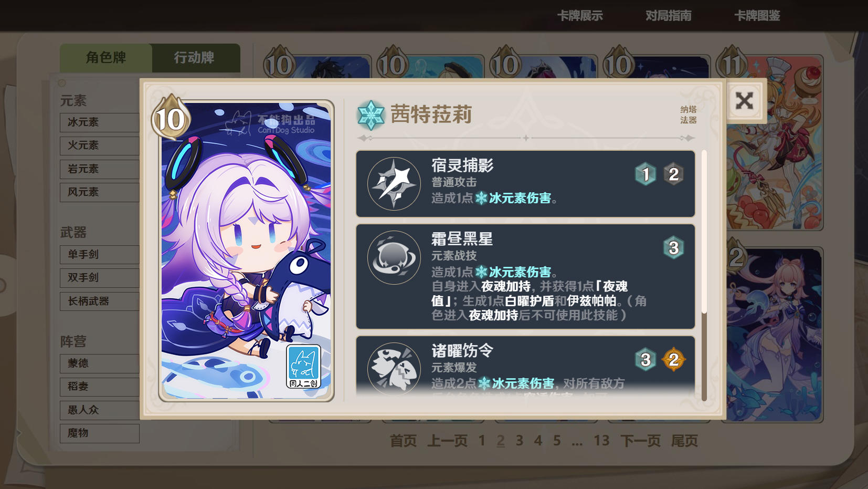
Task: Toggle the 火元素 element filter
Action: pyautogui.click(x=100, y=145)
